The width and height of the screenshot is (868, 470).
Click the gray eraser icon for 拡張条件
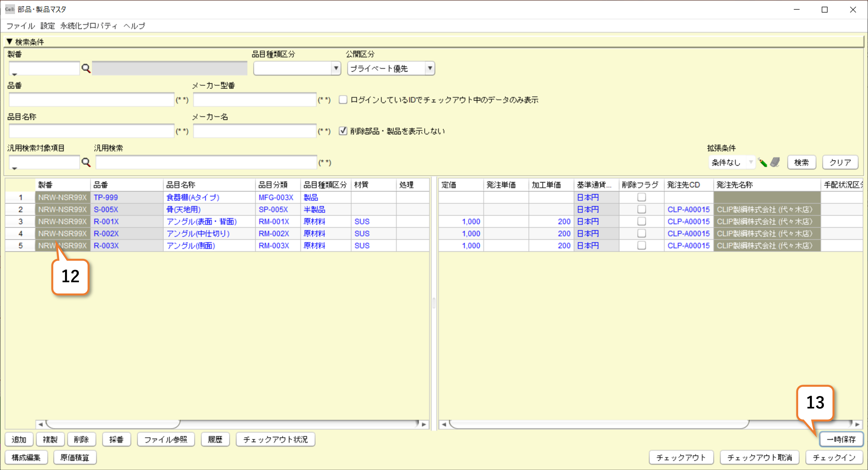775,162
